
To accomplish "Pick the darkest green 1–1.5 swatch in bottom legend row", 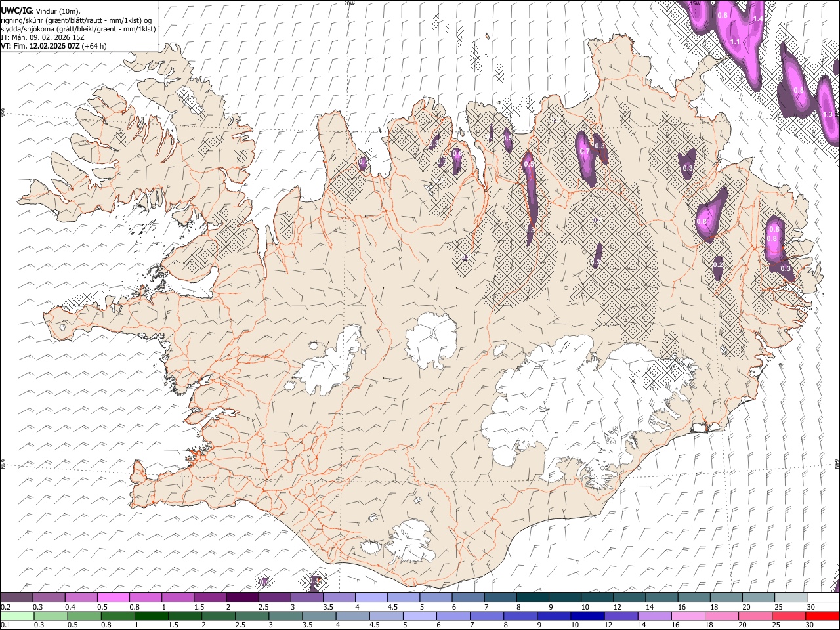I will coord(152,616).
